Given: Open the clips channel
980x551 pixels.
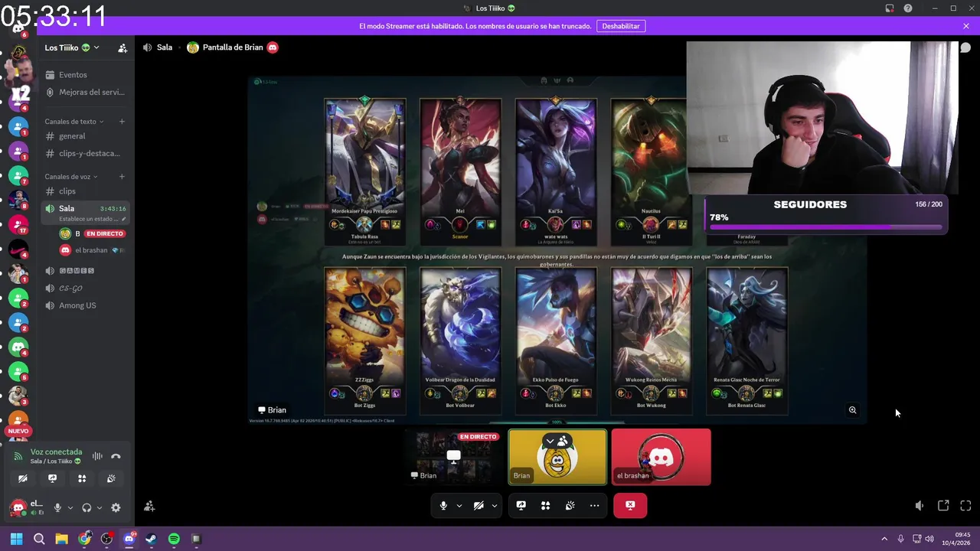Looking at the screenshot, I should (x=85, y=191).
